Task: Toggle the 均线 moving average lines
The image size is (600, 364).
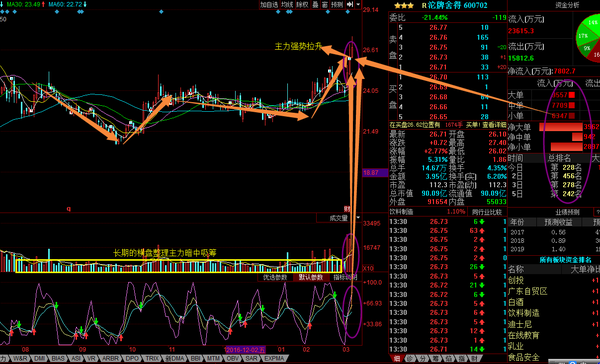Action: 287,5
